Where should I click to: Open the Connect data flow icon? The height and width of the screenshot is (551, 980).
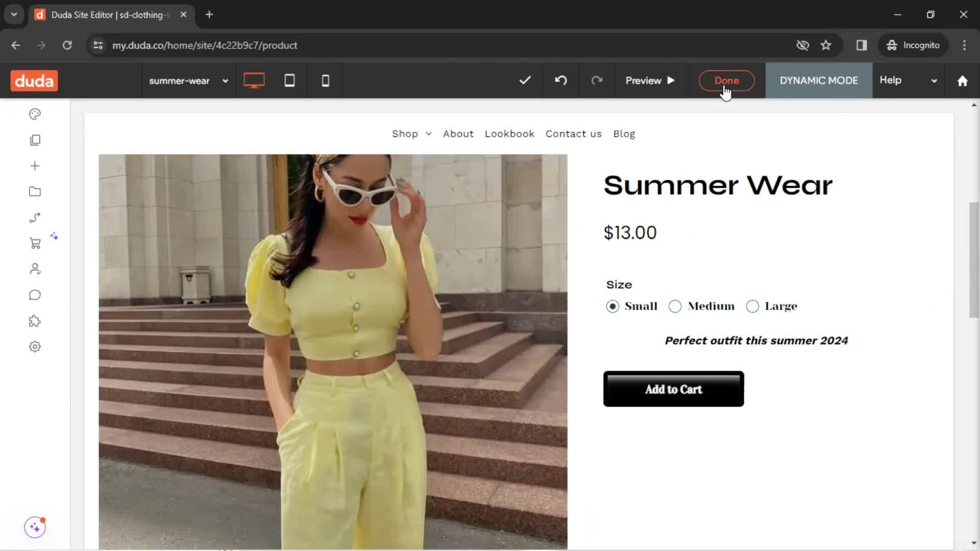(x=35, y=218)
